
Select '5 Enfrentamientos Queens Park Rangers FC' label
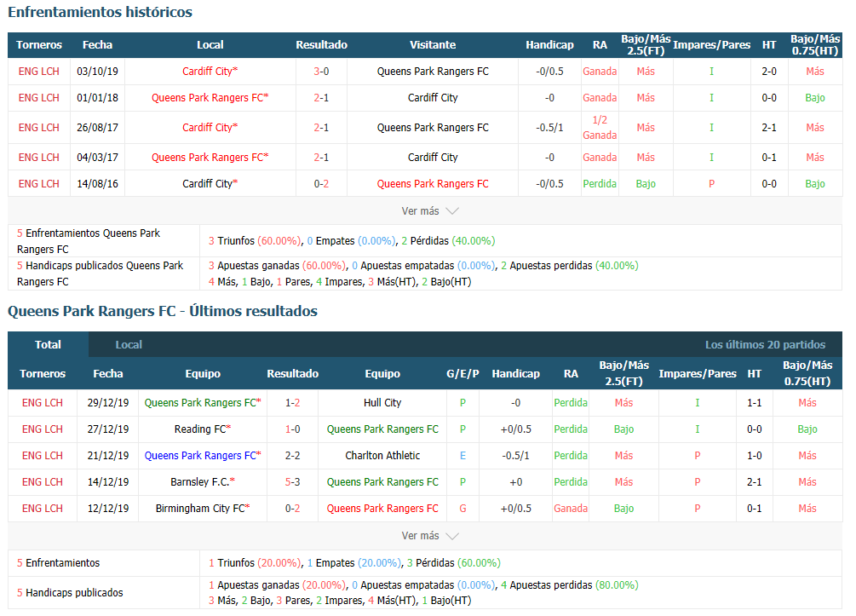click(x=89, y=241)
